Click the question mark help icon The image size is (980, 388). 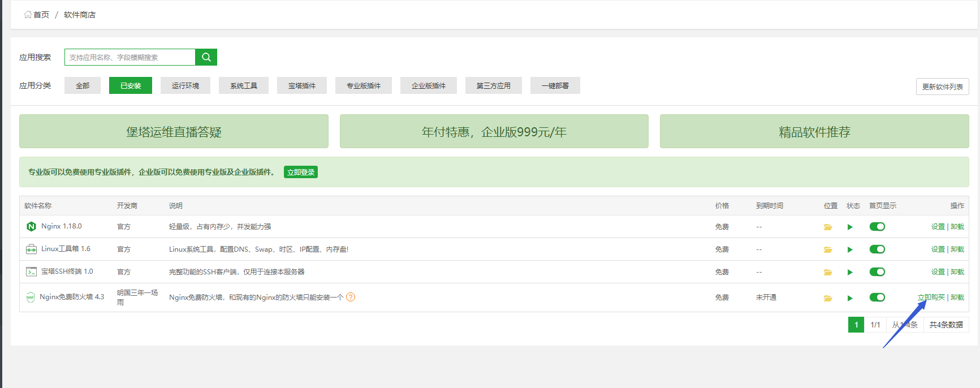[x=351, y=297]
